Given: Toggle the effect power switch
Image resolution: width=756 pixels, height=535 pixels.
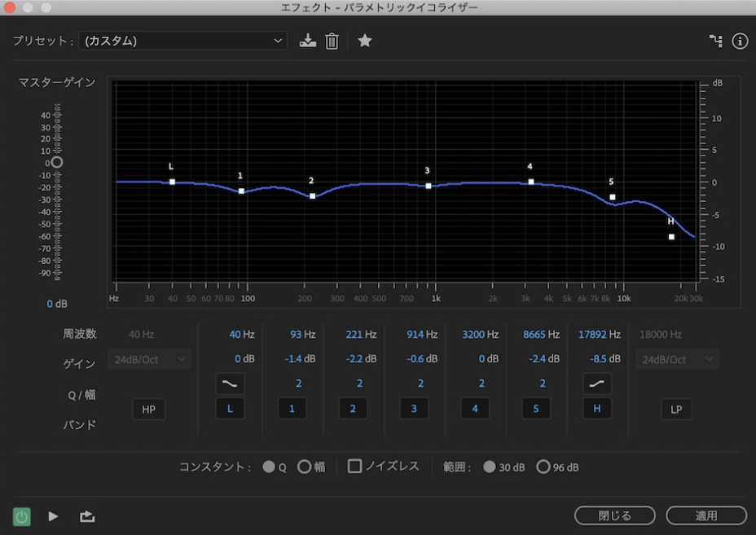Looking at the screenshot, I should [21, 515].
